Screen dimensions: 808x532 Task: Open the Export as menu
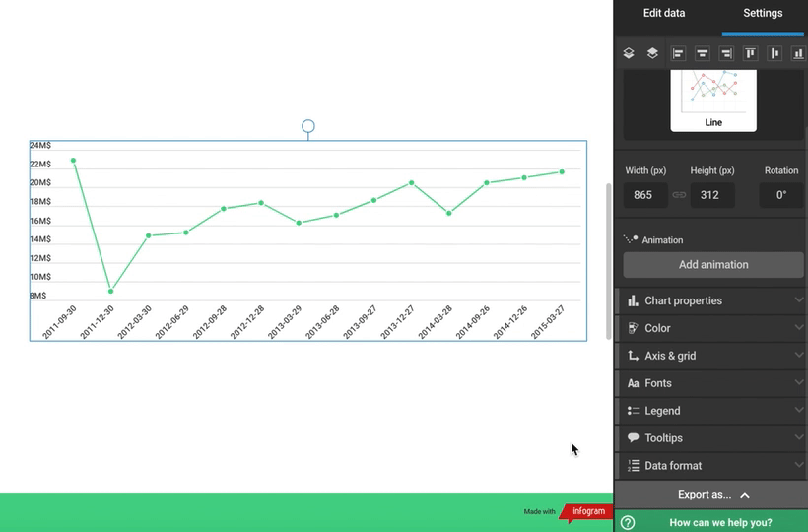pyautogui.click(x=711, y=495)
